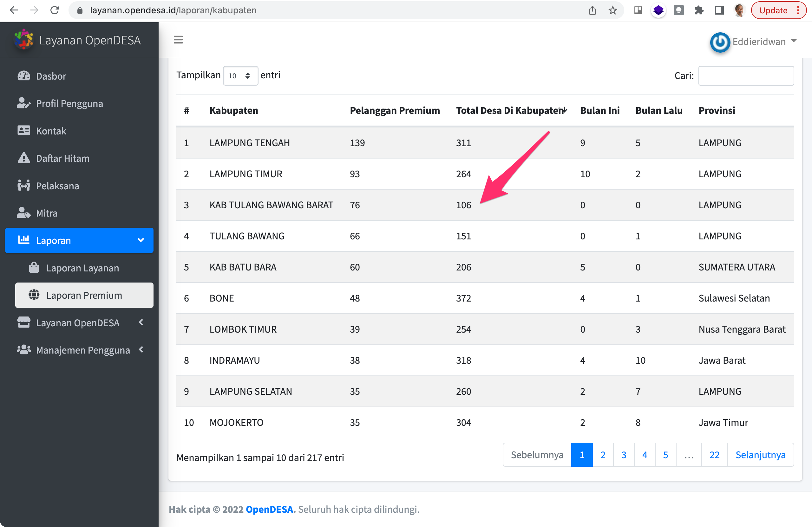Image resolution: width=812 pixels, height=527 pixels.
Task: Click Selanjutnya to go to next page
Action: tap(761, 455)
